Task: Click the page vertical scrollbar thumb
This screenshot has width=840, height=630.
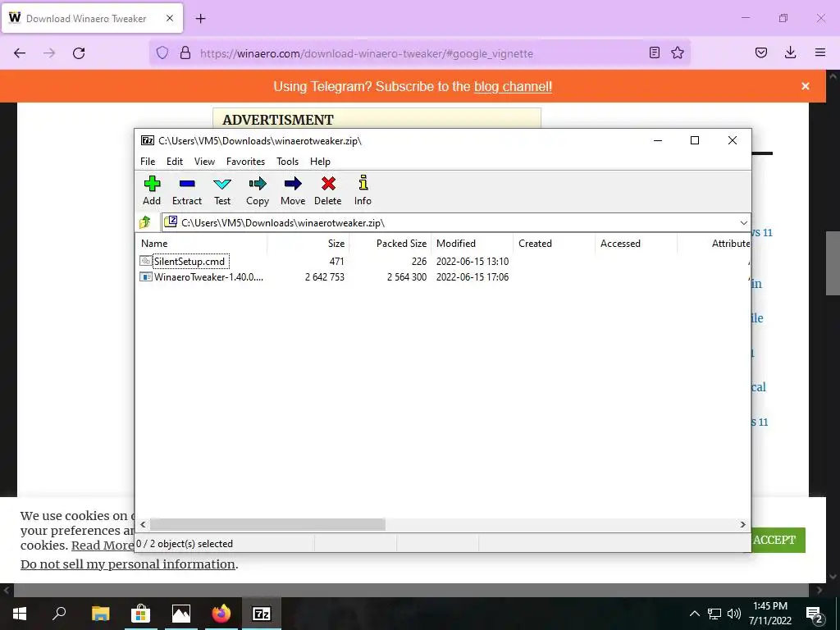Action: (833, 263)
